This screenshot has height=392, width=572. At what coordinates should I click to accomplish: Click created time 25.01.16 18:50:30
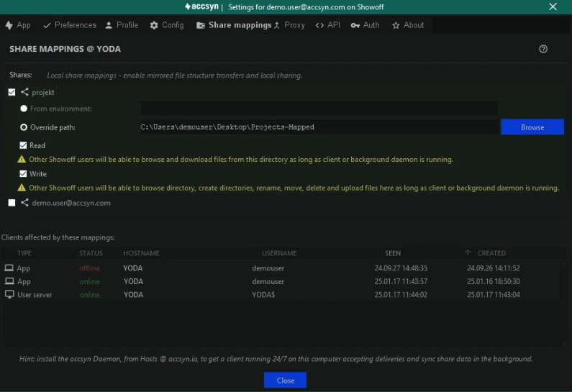pos(494,281)
